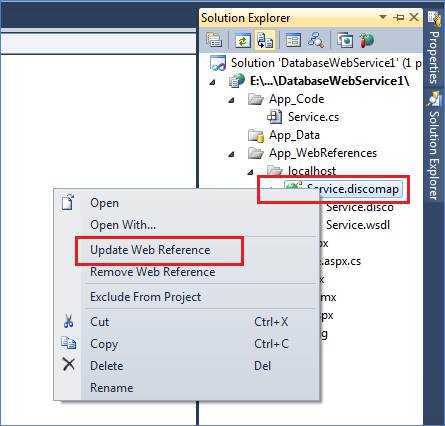Select the App_Data folder
445x426 pixels.
point(294,135)
